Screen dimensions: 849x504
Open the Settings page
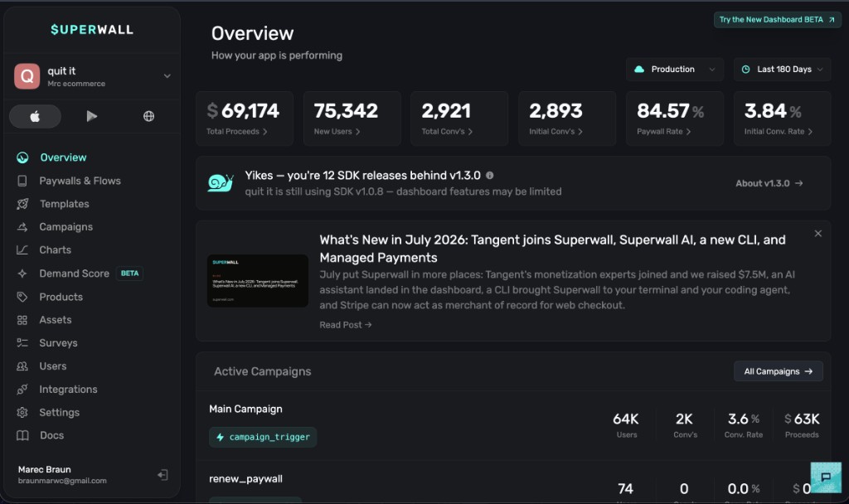coord(60,413)
